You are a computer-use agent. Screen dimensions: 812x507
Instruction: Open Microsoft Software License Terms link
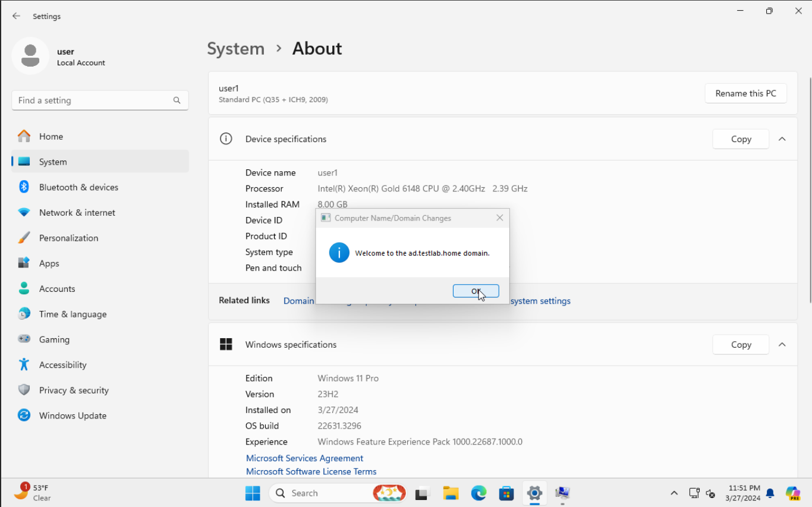click(311, 471)
